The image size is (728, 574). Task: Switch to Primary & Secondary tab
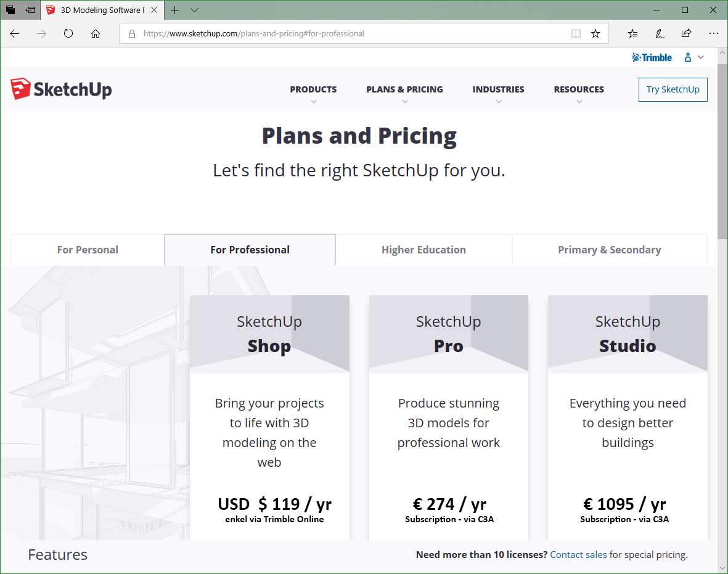[x=610, y=250]
